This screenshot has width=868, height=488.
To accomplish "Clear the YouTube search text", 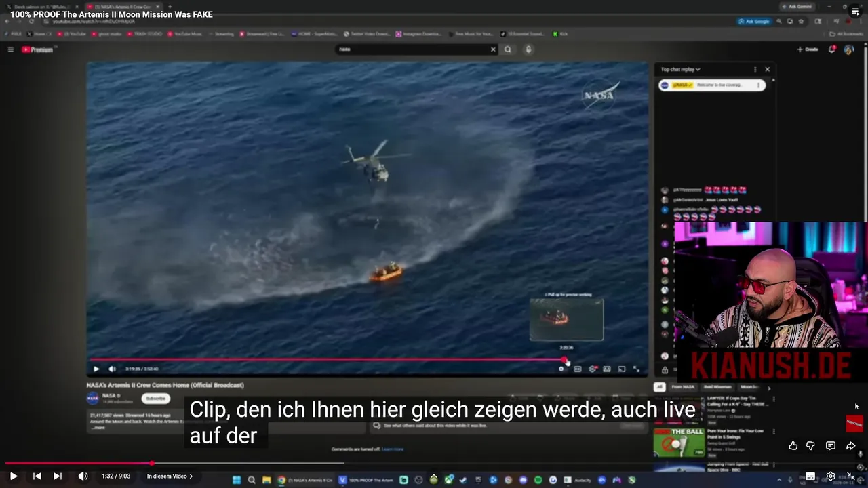I will pos(493,49).
